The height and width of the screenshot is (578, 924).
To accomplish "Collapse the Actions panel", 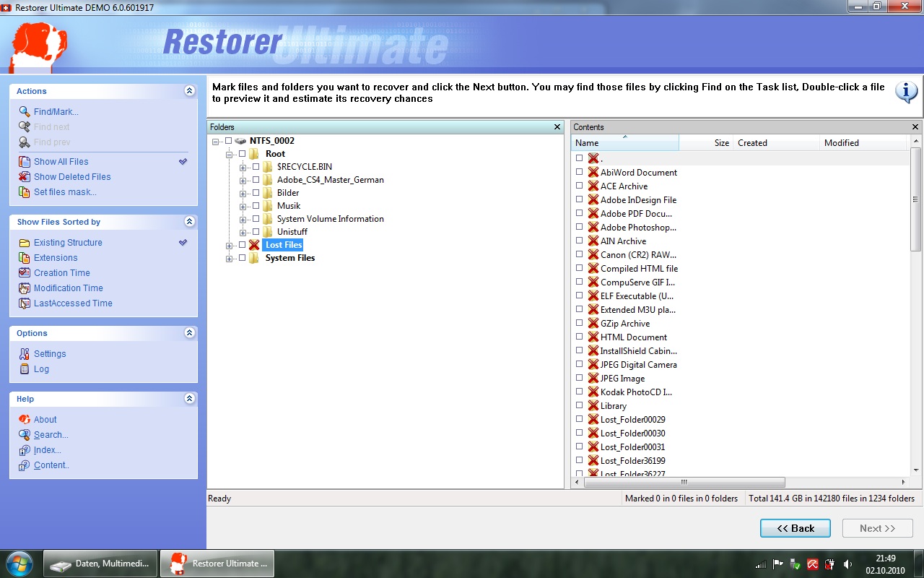I will (x=189, y=91).
